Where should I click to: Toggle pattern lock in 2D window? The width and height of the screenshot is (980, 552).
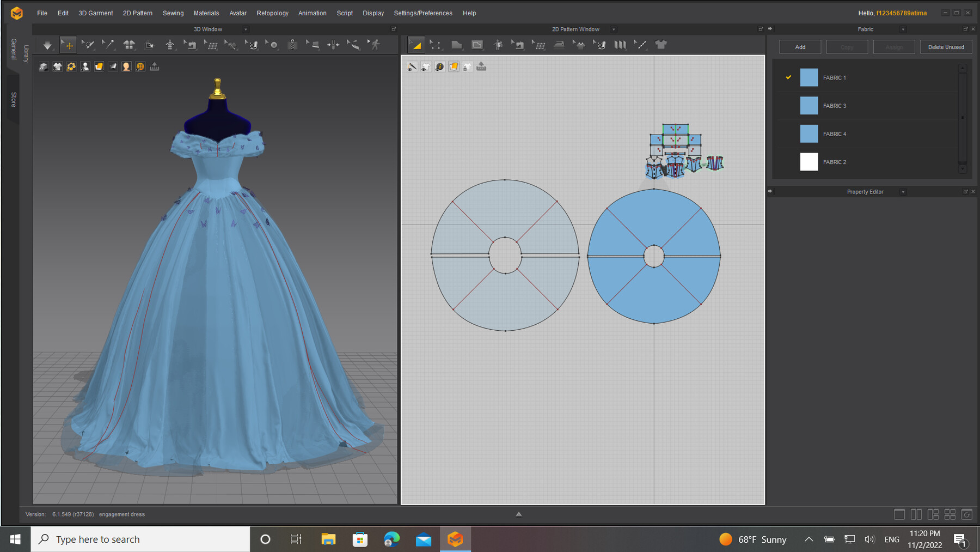[467, 66]
